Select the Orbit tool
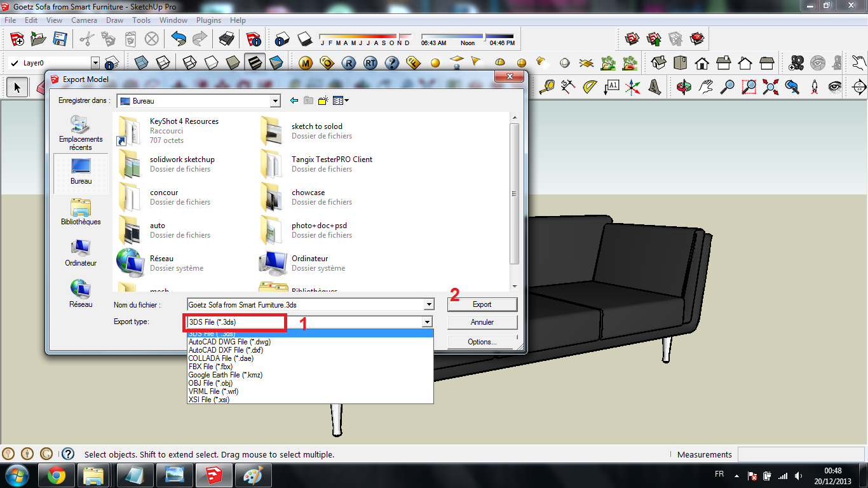Viewport: 868px width, 488px height. [684, 86]
